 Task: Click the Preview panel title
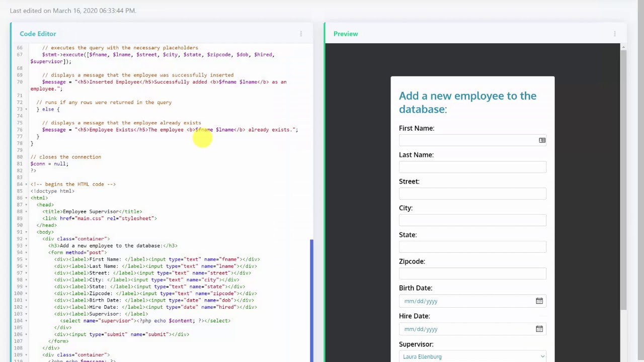tap(346, 34)
